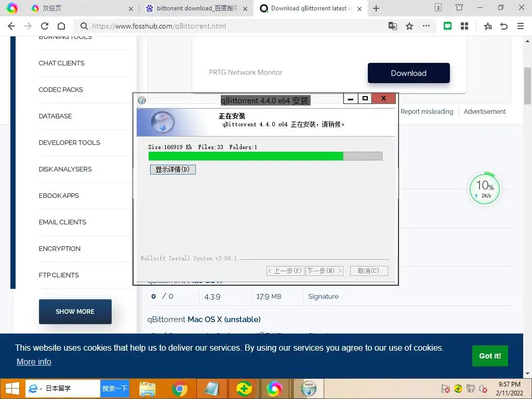
Task: Open File Explorer from the taskbar
Action: pos(148,389)
